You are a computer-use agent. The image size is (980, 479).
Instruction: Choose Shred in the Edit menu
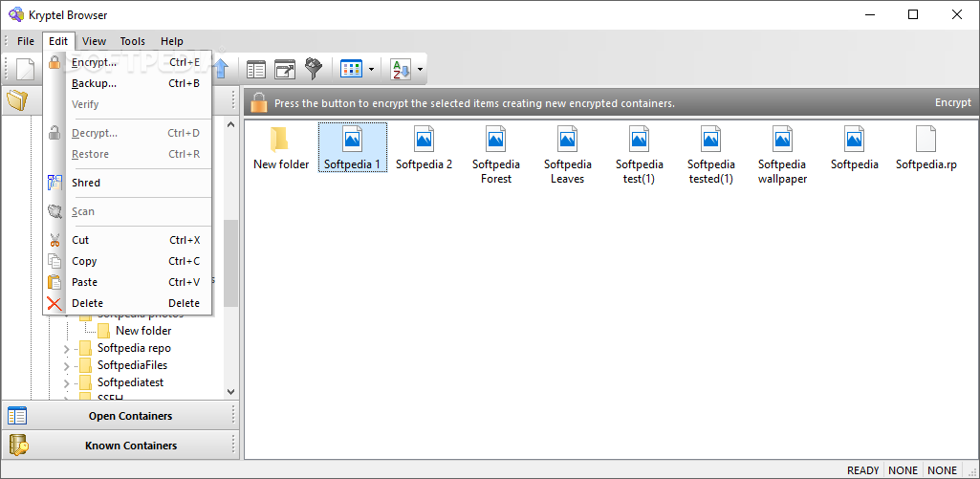click(127, 183)
